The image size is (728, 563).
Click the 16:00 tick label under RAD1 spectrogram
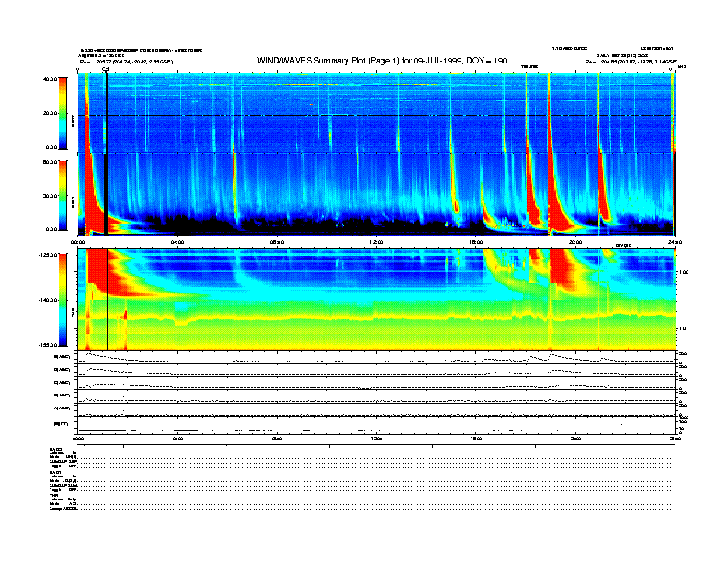[476, 242]
